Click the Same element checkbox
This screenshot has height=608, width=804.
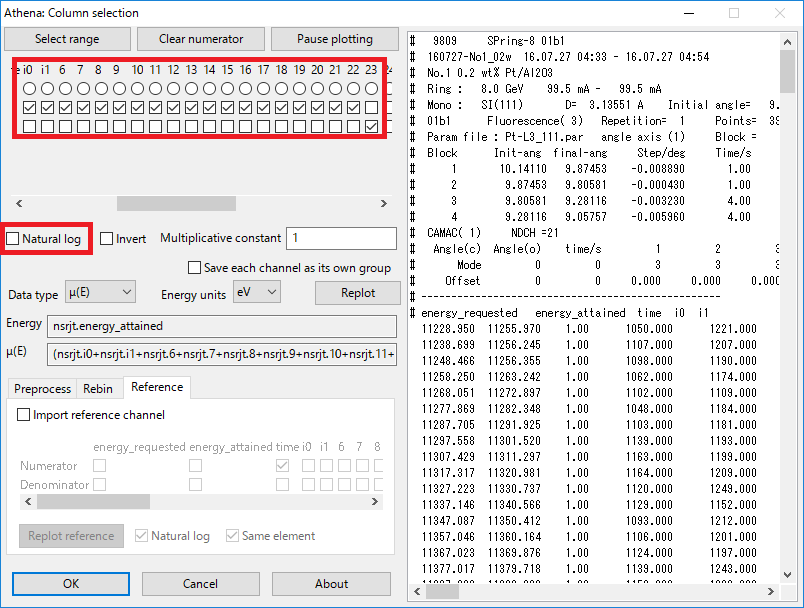tap(232, 536)
